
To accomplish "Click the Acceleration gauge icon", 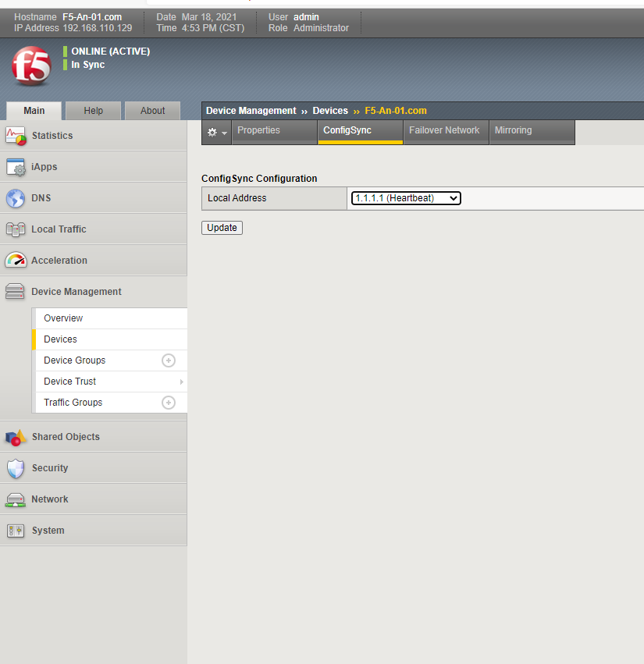I will [16, 261].
